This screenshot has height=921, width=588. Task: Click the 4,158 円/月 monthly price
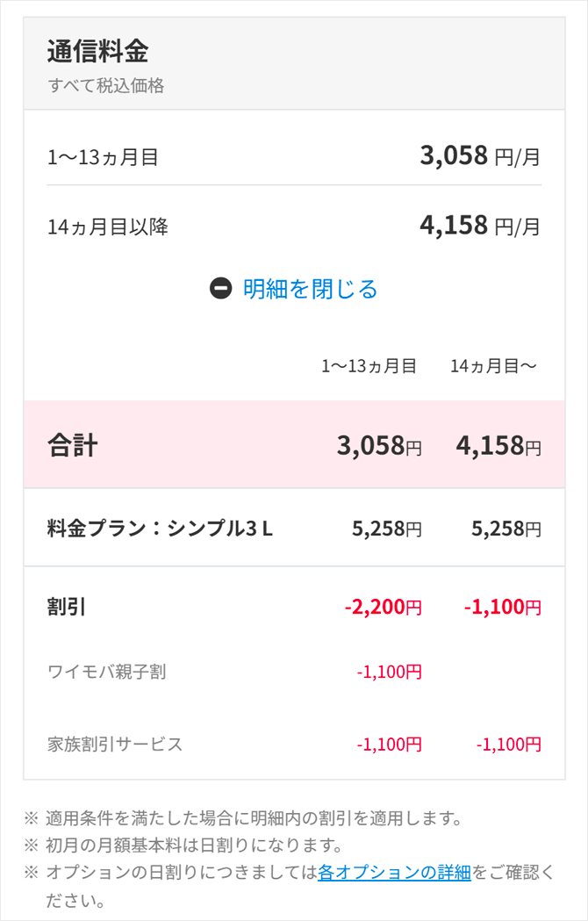tap(480, 226)
